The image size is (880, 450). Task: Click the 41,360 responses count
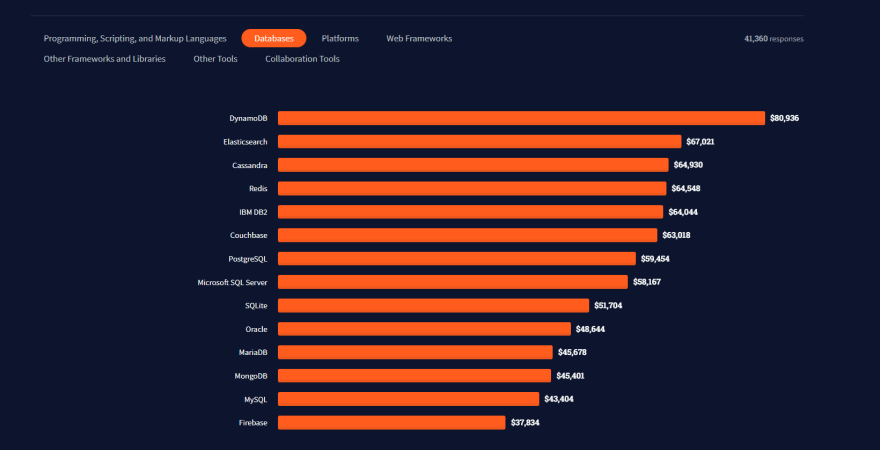click(x=774, y=39)
